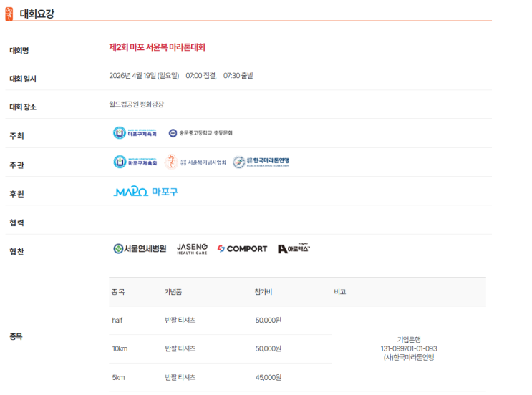Select the 대회요강 heading

[37, 14]
